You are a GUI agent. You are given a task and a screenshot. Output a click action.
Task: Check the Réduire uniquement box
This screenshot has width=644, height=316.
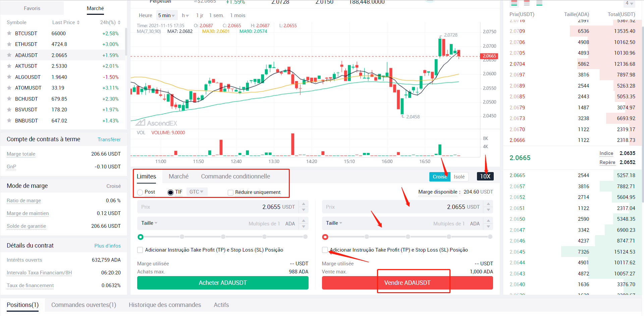point(230,193)
